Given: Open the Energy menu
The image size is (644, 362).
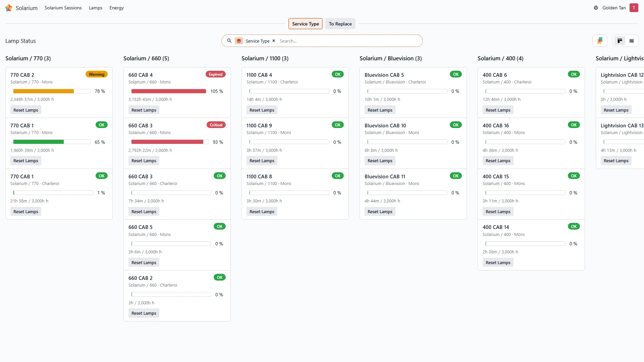Looking at the screenshot, I should click(116, 8).
